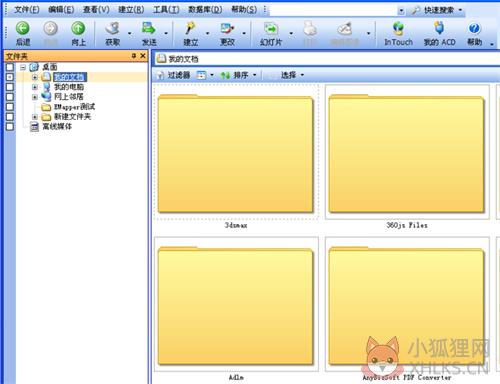
Task: Toggle the checkbox beside selected 我的文档
Action: click(x=10, y=77)
